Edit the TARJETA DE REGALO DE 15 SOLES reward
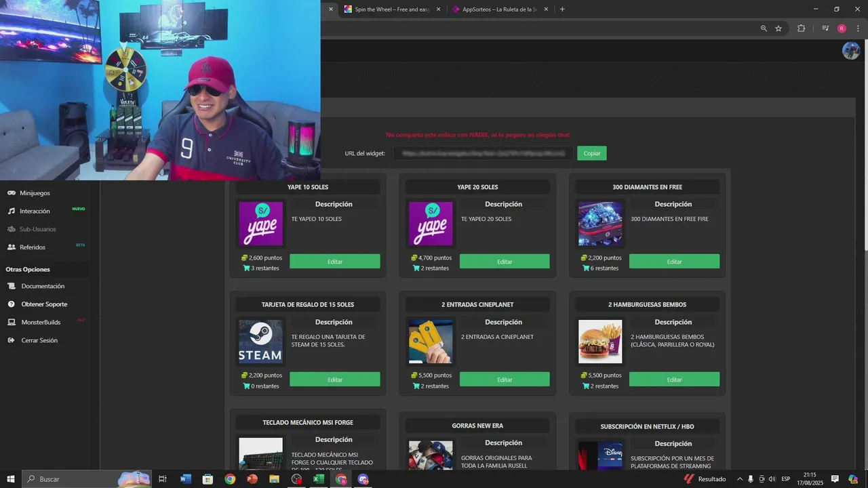 (x=335, y=380)
